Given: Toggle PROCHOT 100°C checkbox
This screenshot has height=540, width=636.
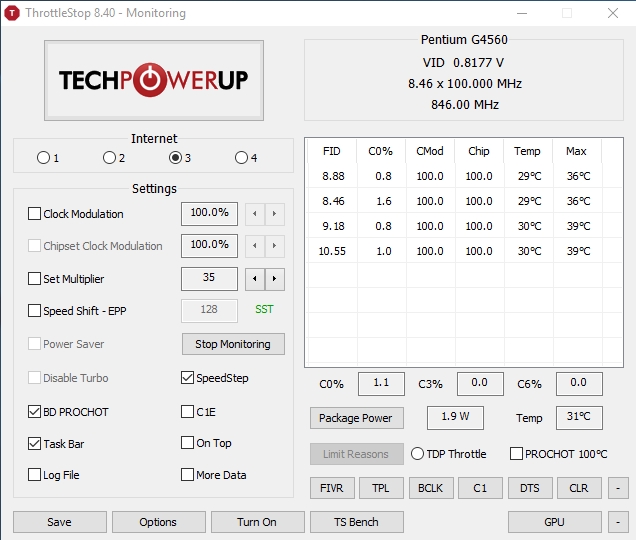Looking at the screenshot, I should [x=516, y=454].
